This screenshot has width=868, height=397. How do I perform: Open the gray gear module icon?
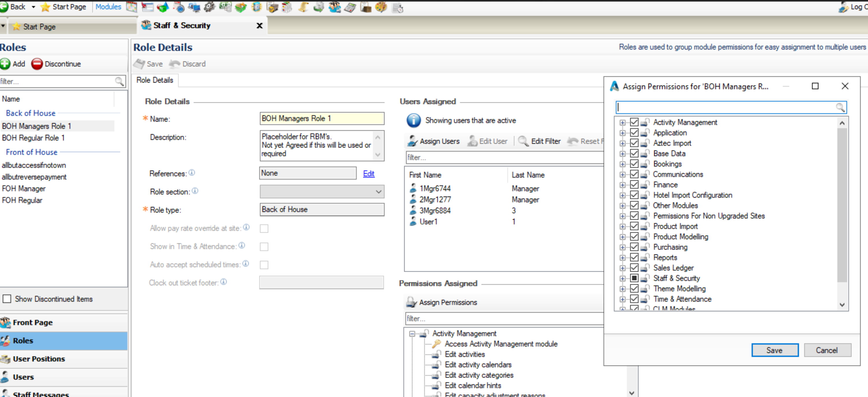click(x=209, y=7)
